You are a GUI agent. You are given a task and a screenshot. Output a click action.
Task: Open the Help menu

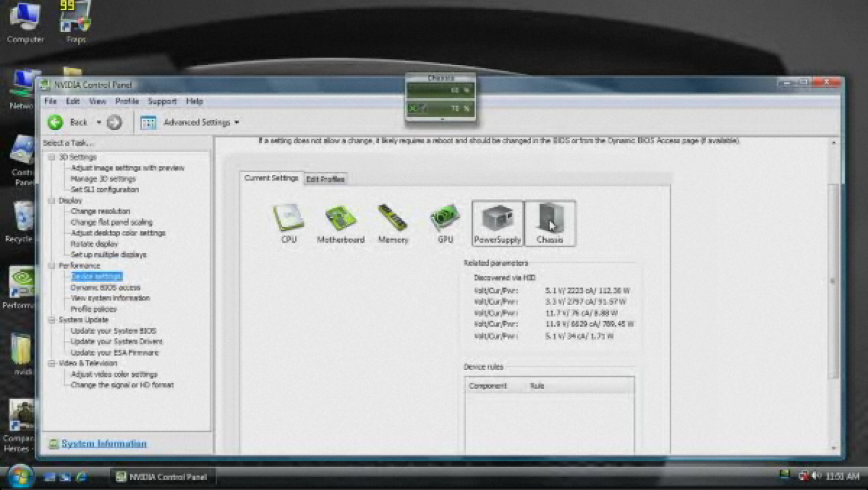[195, 101]
